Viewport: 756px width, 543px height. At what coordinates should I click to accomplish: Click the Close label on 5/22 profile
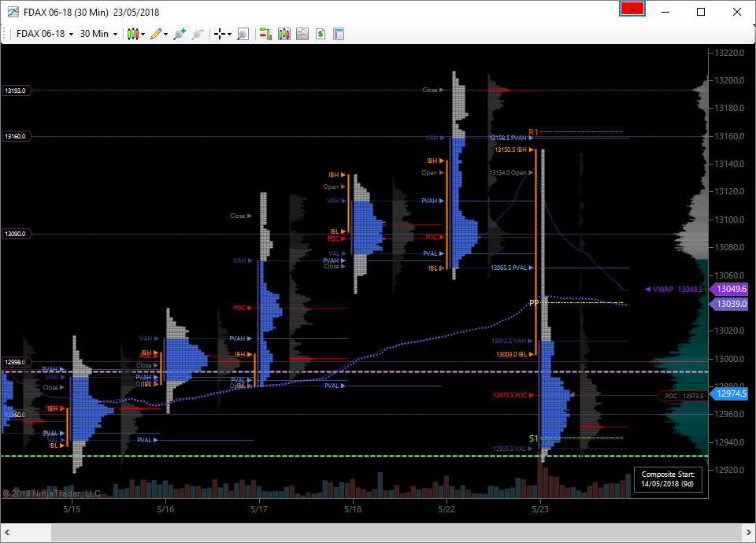(x=432, y=90)
